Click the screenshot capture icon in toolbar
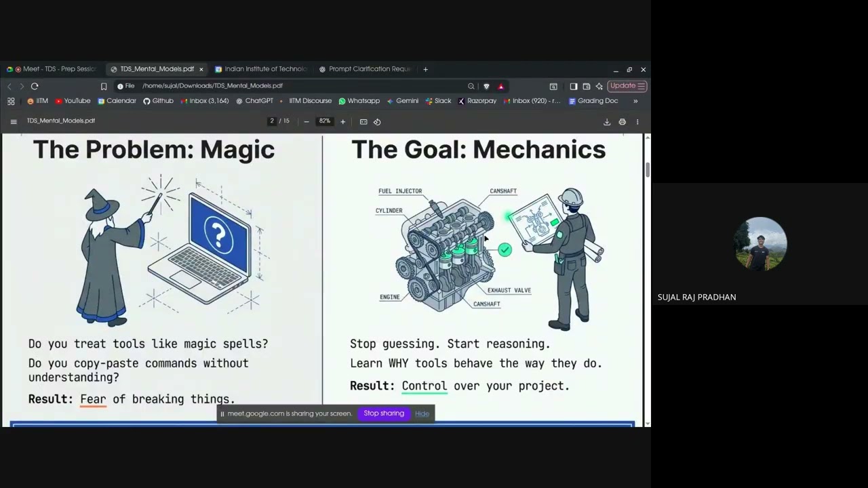 (x=553, y=86)
